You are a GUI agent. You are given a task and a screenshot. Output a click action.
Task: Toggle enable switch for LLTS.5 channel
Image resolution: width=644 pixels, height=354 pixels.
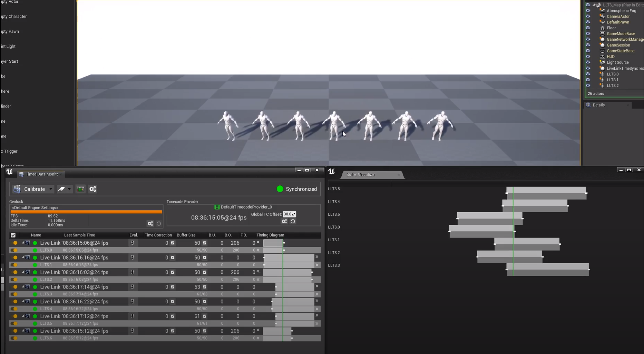pyautogui.click(x=14, y=323)
